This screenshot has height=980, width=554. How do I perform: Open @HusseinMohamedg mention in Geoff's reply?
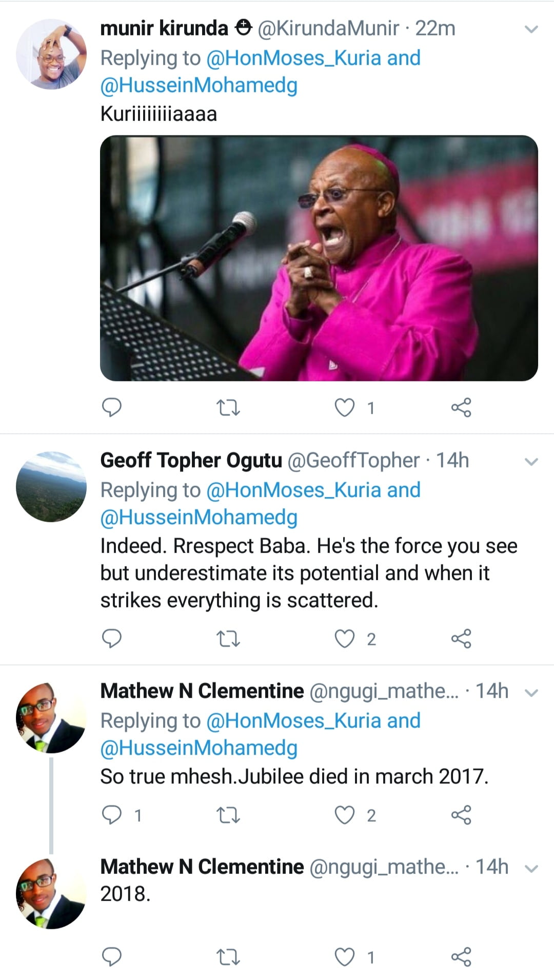click(x=199, y=518)
